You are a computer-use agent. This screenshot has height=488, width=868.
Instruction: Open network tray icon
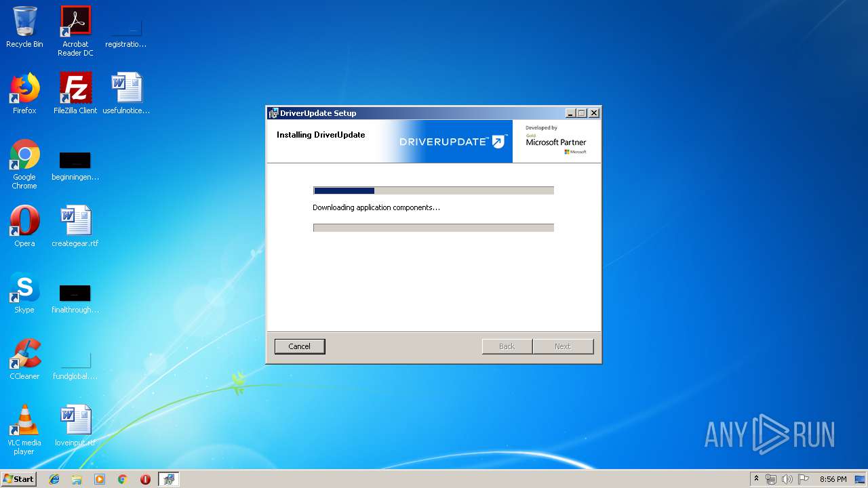point(771,479)
